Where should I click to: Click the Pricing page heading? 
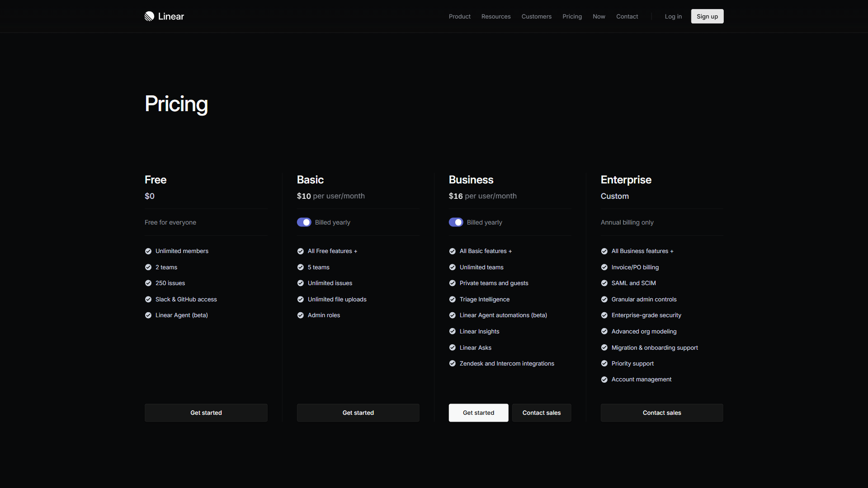click(x=176, y=104)
